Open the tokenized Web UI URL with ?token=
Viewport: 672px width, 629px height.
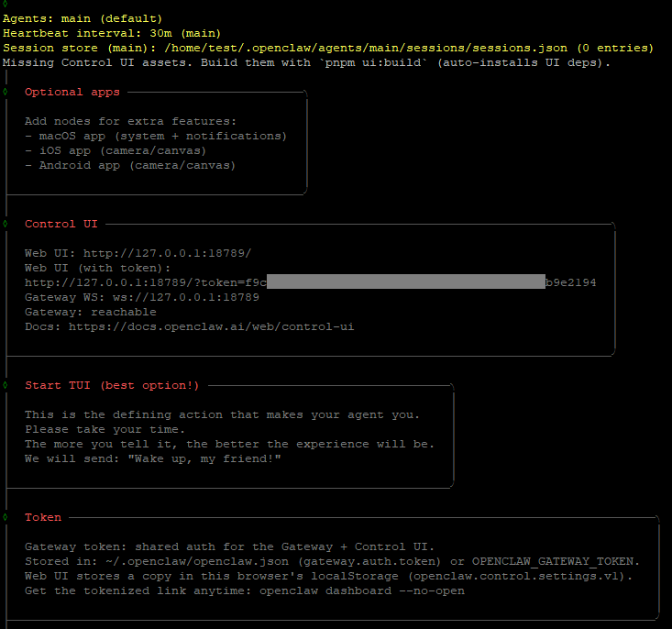(x=310, y=282)
